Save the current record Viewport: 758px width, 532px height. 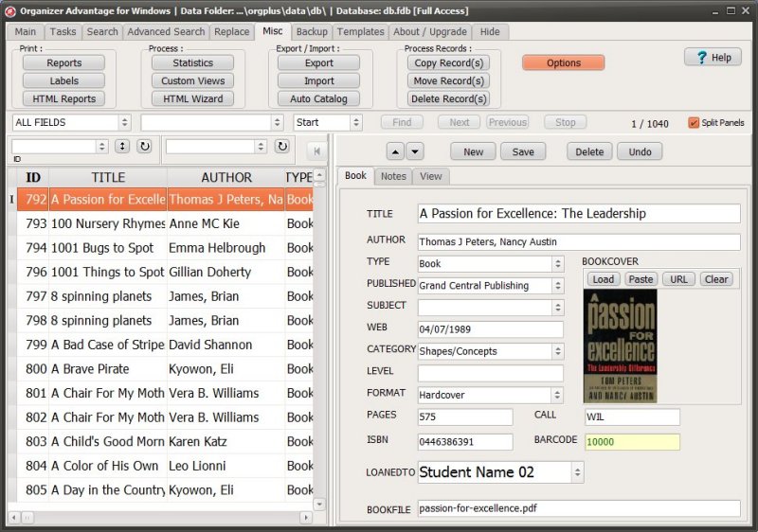click(x=523, y=152)
